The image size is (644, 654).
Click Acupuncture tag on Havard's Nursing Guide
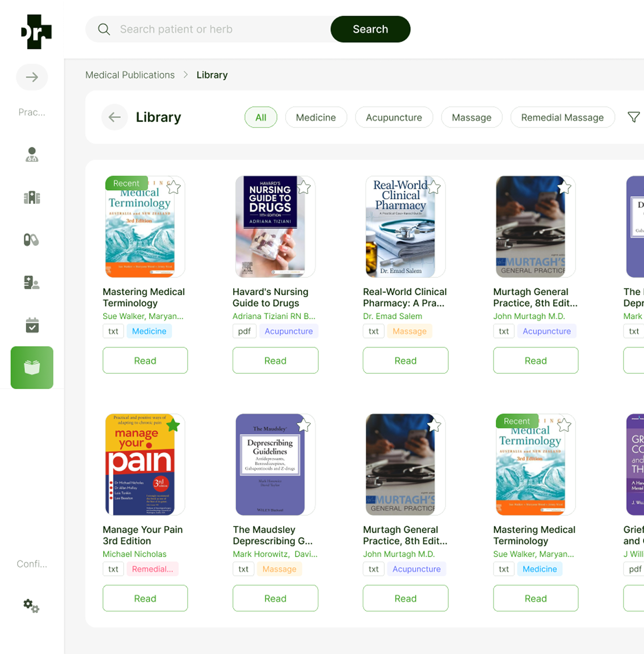pyautogui.click(x=289, y=331)
